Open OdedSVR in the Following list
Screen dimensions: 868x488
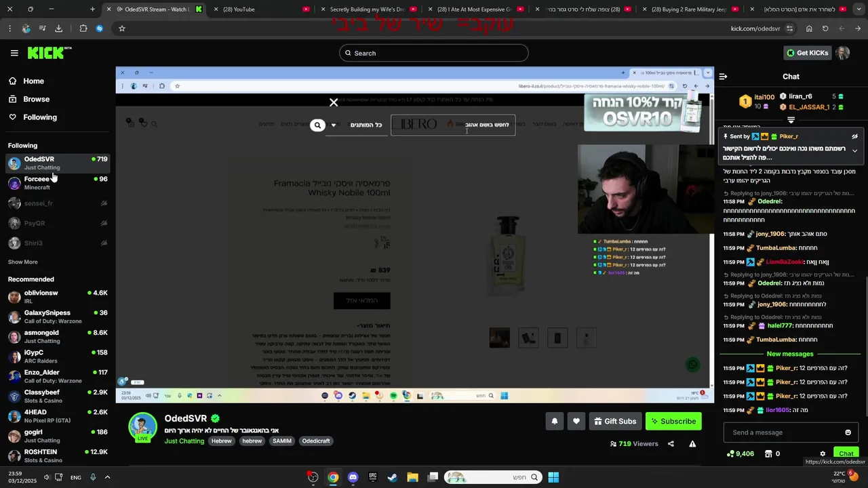(x=58, y=163)
